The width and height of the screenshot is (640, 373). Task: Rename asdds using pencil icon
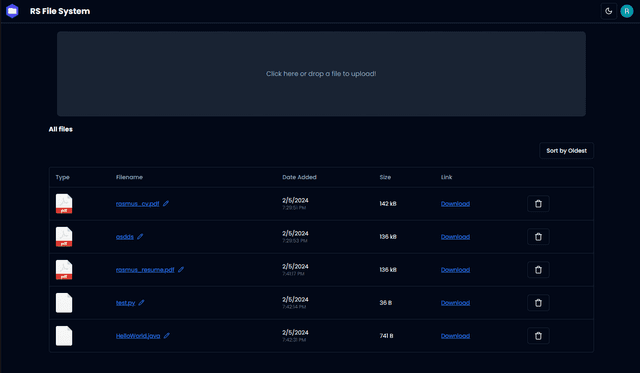[x=140, y=236]
